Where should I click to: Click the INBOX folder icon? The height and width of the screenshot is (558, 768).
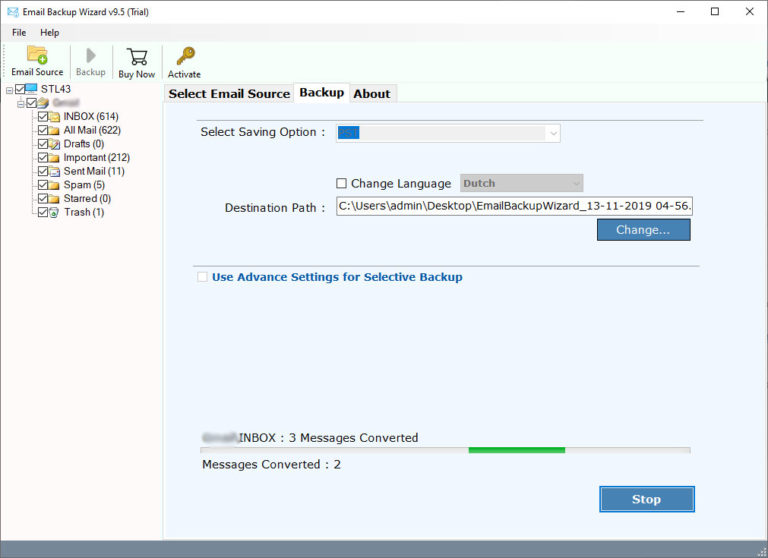[x=54, y=117]
